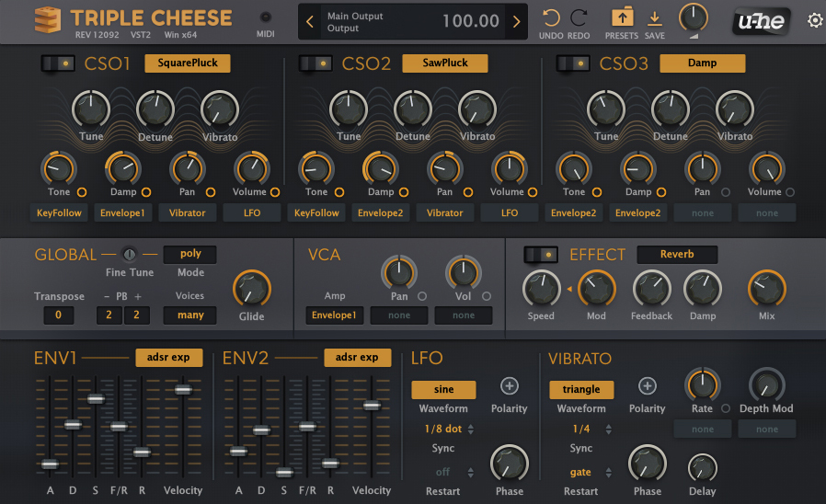Image resolution: width=826 pixels, height=504 pixels.
Task: Click Voices many selector button
Action: coord(190,315)
